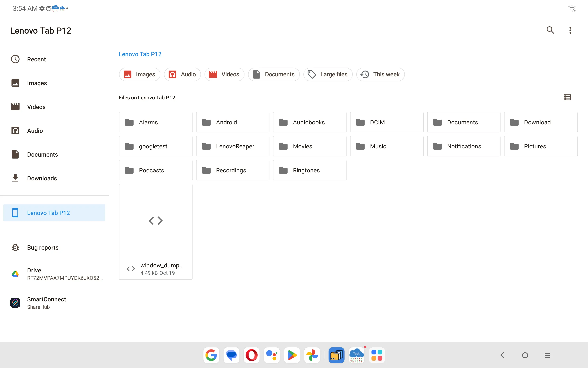Open Bug reports in the sidebar

54,248
